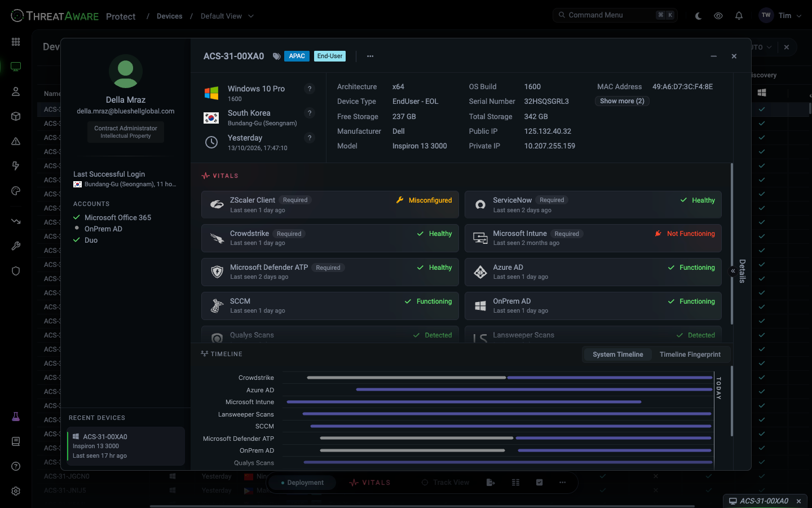Click the Crowdstrike timeline bar
Image resolution: width=812 pixels, height=508 pixels.
point(509,378)
